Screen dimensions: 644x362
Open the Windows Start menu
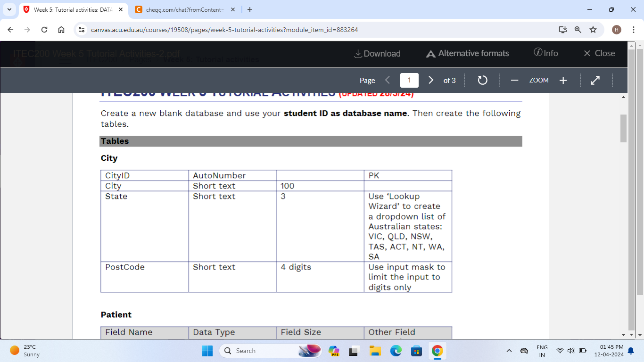(x=207, y=351)
